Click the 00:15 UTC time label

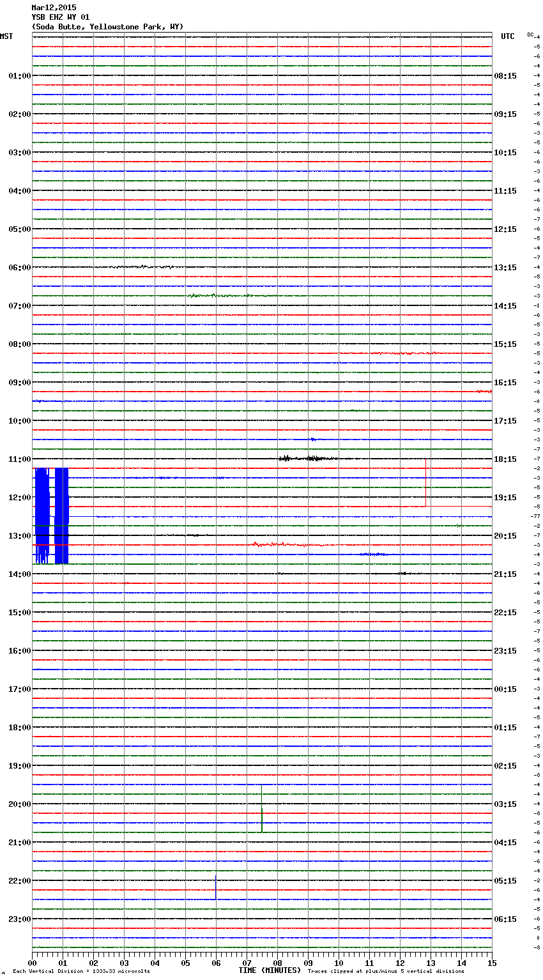pos(505,689)
